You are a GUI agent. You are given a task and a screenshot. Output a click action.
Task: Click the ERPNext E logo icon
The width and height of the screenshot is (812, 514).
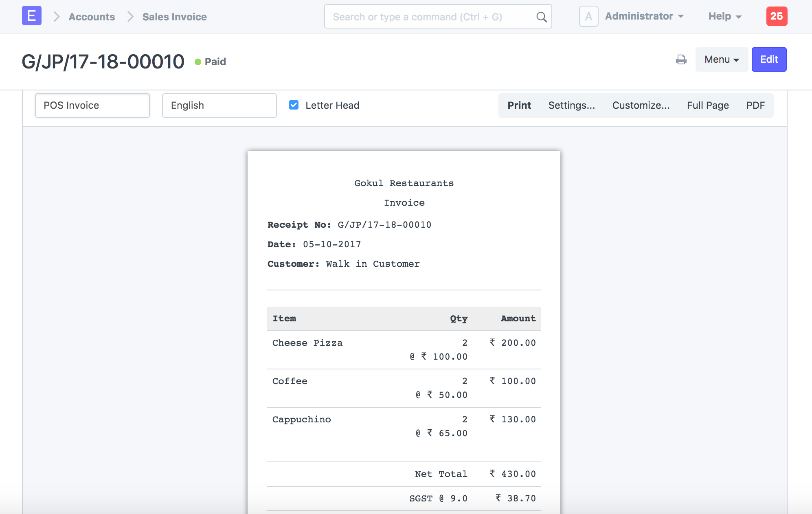[31, 16]
